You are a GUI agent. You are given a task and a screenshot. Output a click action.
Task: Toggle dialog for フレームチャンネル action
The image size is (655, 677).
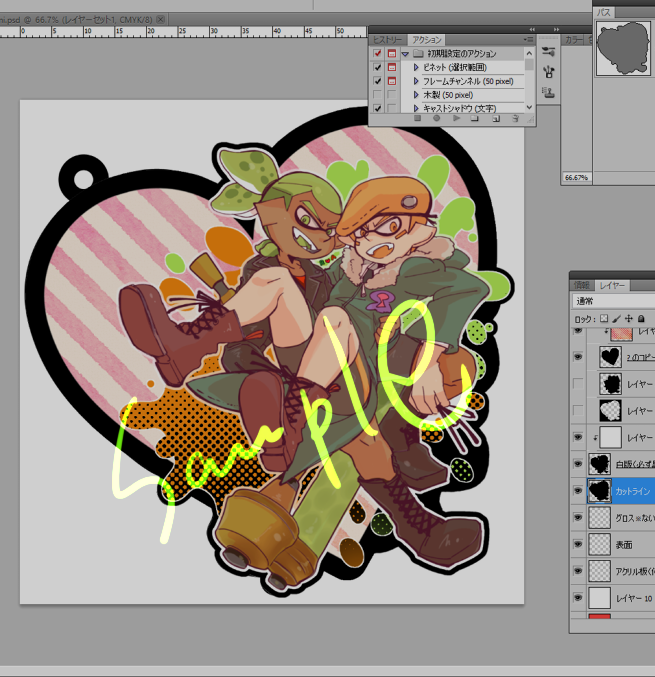(x=392, y=81)
